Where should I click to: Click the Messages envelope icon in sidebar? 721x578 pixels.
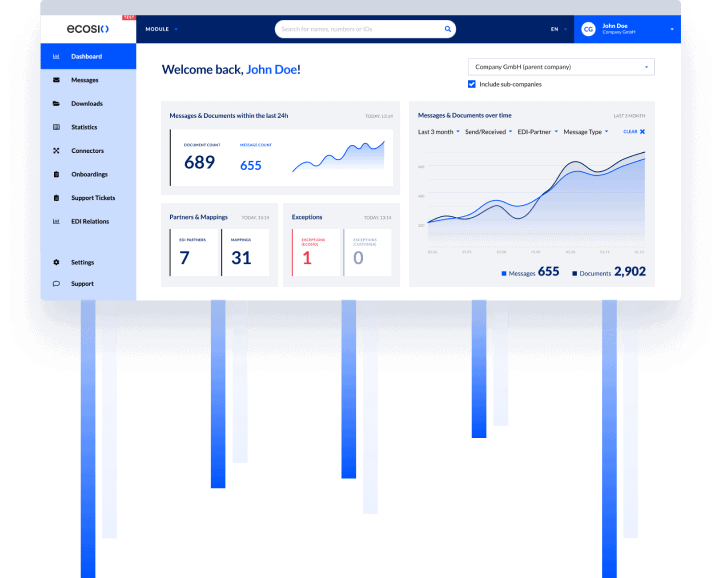click(56, 80)
